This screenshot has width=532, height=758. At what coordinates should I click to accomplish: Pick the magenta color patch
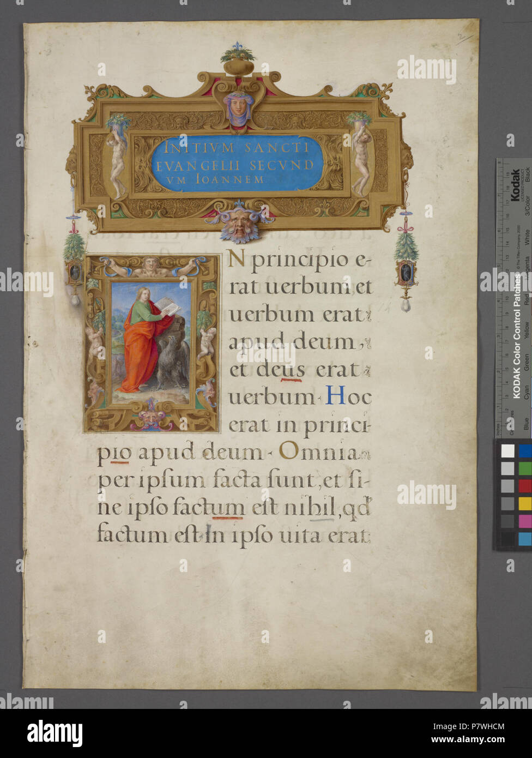click(525, 521)
